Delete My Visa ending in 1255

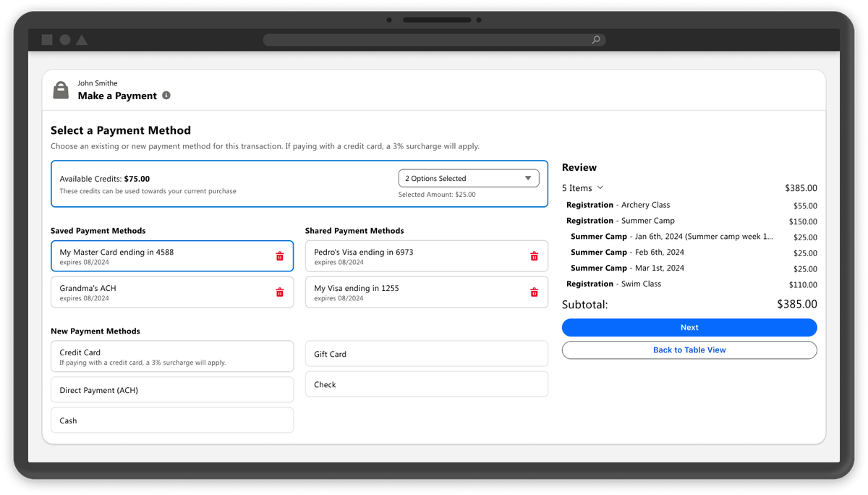coord(535,292)
